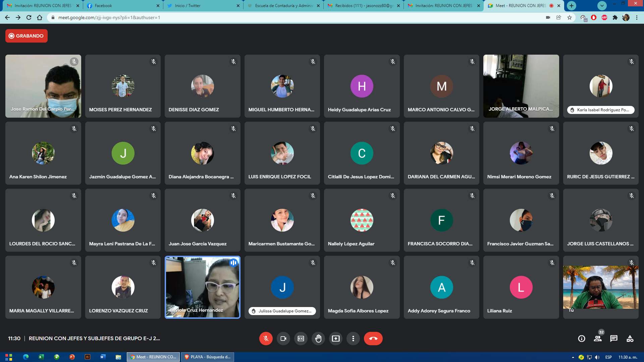
Task: Leave the call with red hang-up button
Action: 373,339
